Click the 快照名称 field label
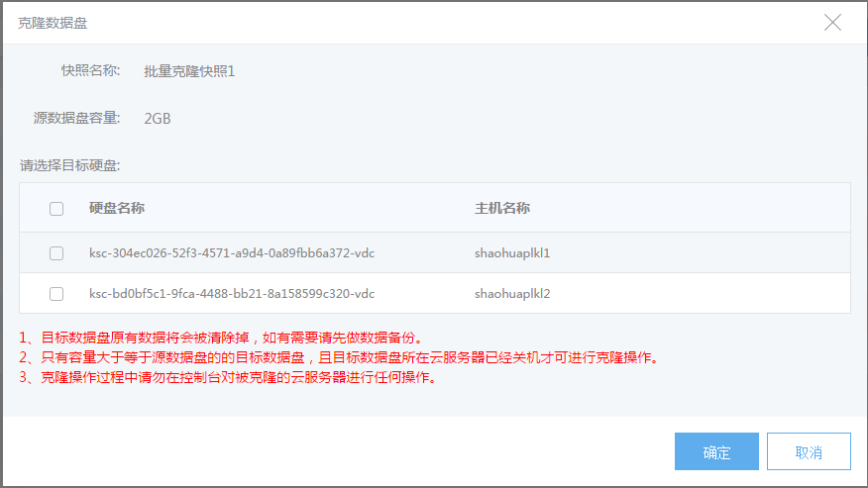 coord(90,71)
